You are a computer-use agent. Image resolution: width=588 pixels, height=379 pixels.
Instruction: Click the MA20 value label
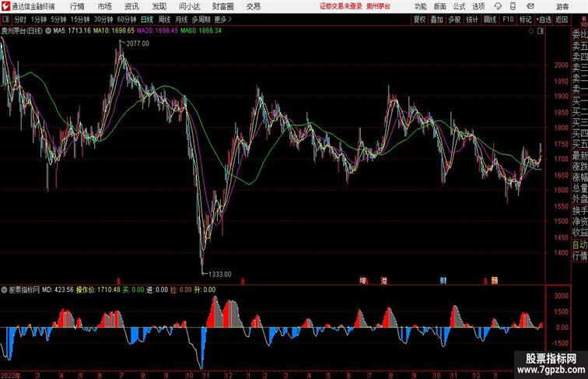click(157, 31)
